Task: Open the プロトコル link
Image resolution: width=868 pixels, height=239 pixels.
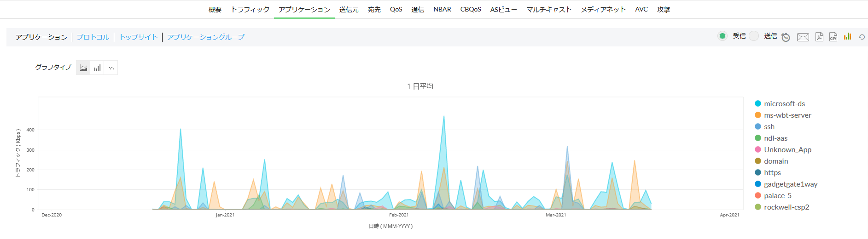Action: (93, 37)
